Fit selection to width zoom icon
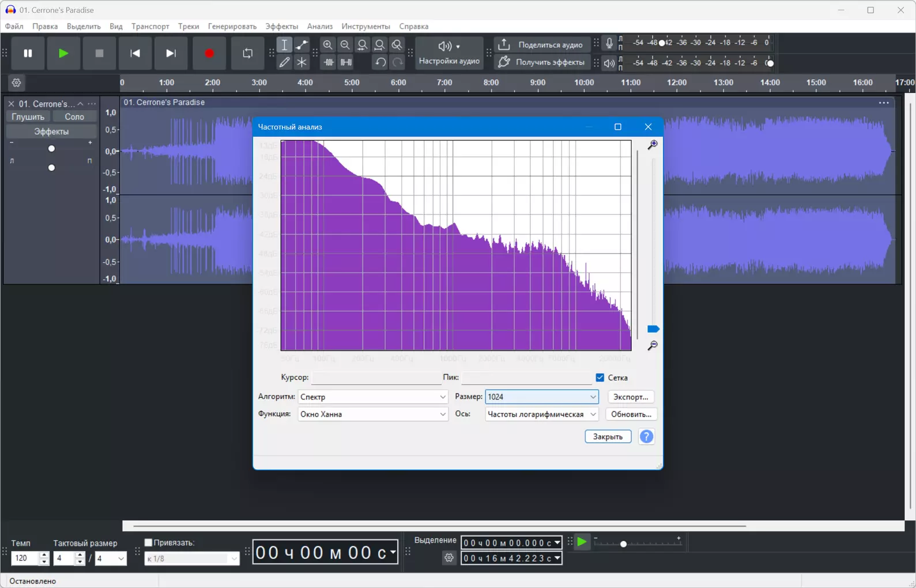The height and width of the screenshot is (588, 916). pyautogui.click(x=362, y=44)
